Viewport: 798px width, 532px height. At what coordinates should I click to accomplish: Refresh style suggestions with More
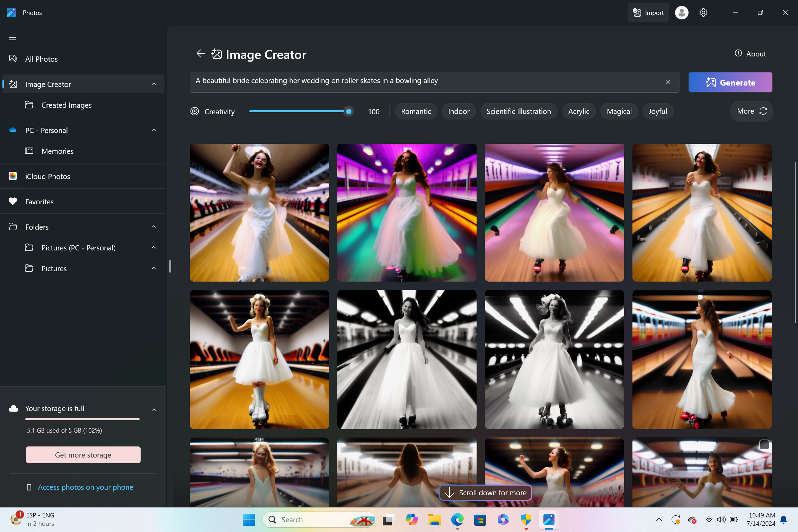(x=752, y=111)
